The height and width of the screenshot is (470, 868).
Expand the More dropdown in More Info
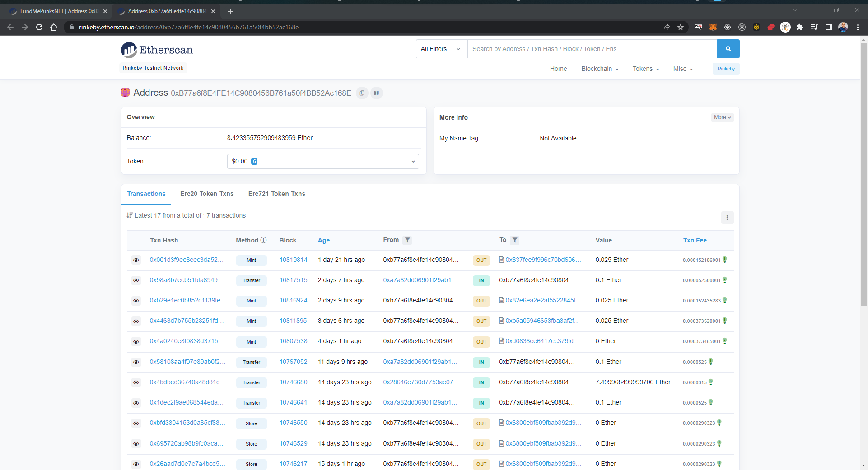723,117
